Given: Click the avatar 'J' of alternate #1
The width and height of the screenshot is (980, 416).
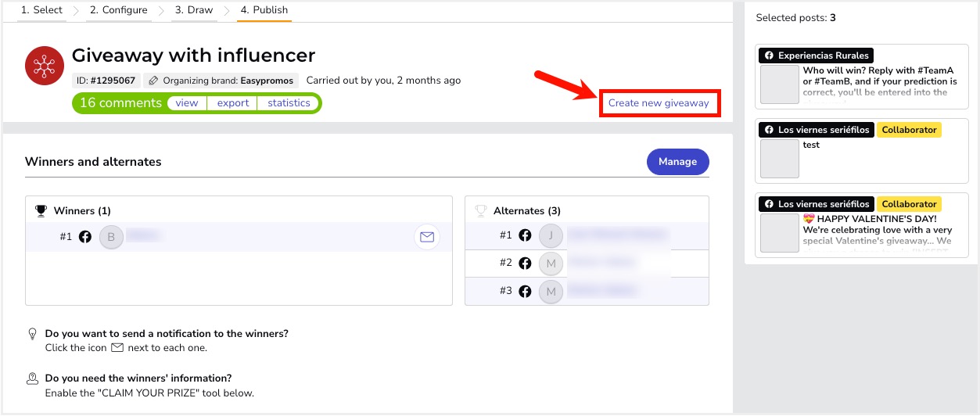Looking at the screenshot, I should click(x=551, y=235).
